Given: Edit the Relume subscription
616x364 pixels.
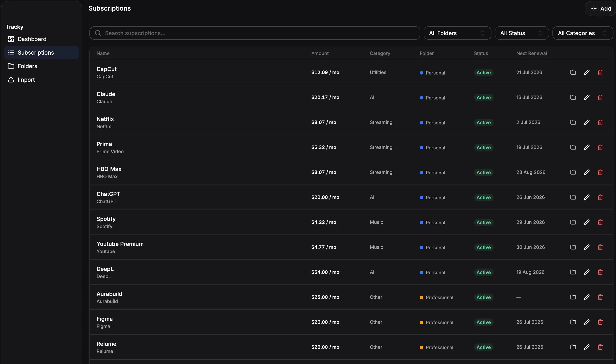Looking at the screenshot, I should 587,347.
